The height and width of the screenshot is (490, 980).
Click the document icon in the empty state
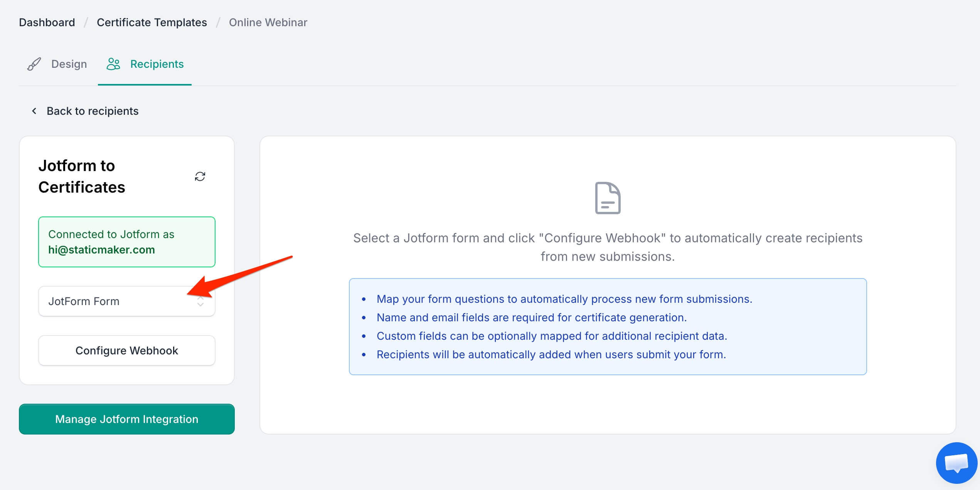click(x=608, y=198)
